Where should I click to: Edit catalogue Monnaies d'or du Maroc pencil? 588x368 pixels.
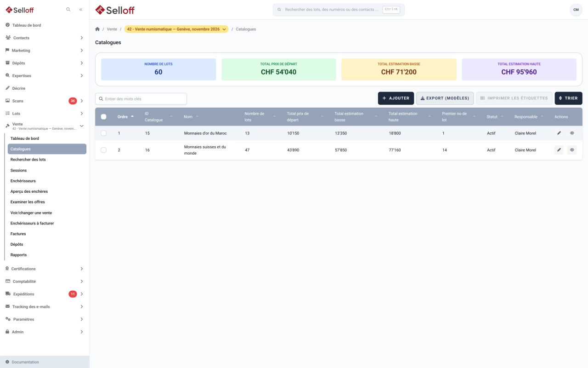(x=559, y=133)
